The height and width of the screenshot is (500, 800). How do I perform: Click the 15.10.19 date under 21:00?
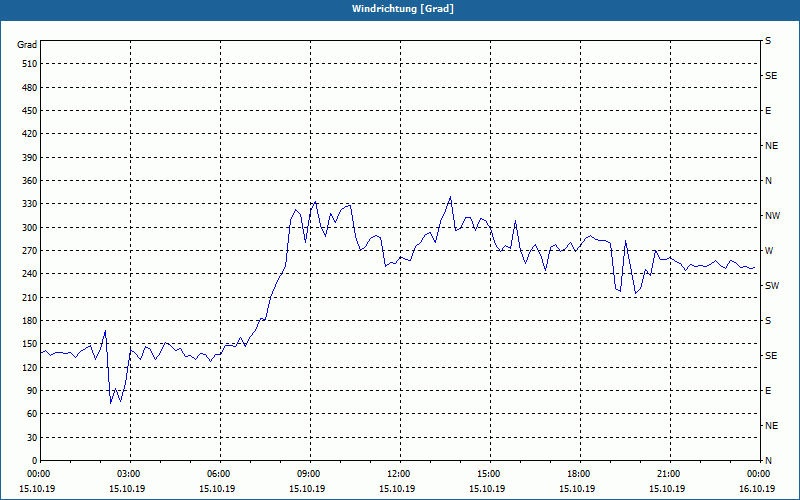[x=667, y=489]
